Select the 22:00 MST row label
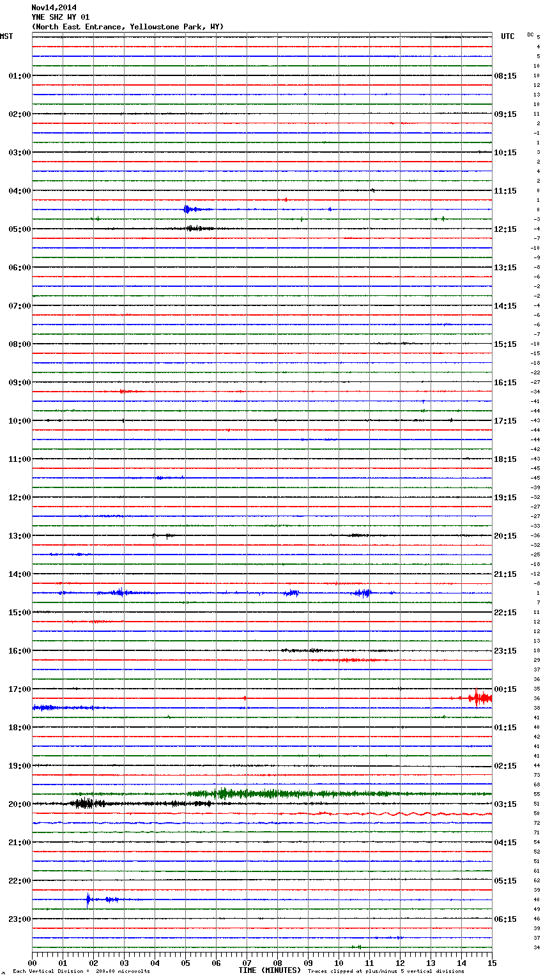The height and width of the screenshot is (980, 543). pos(19,881)
